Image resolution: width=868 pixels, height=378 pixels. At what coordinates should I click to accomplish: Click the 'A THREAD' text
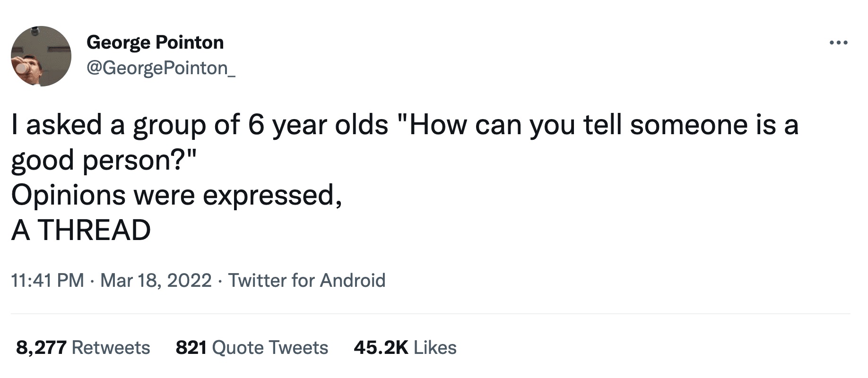(81, 230)
